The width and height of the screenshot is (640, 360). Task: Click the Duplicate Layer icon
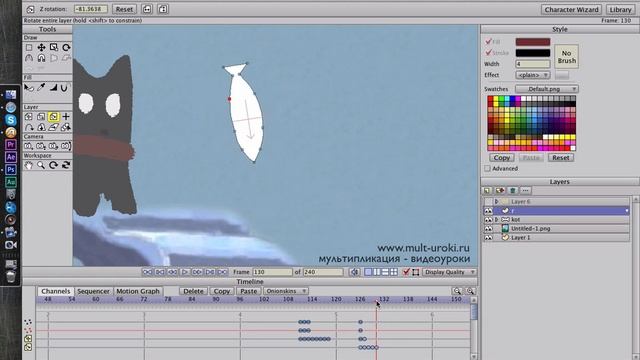tap(500, 191)
